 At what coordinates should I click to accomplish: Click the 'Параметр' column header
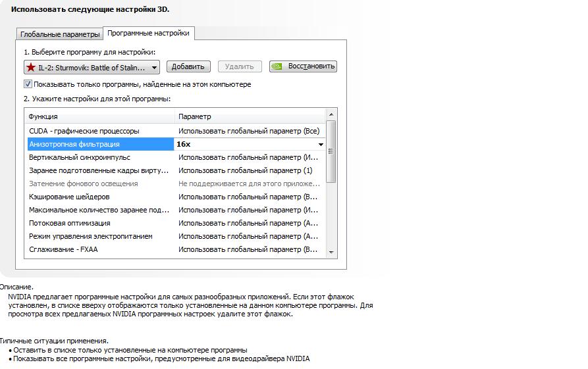click(x=250, y=116)
